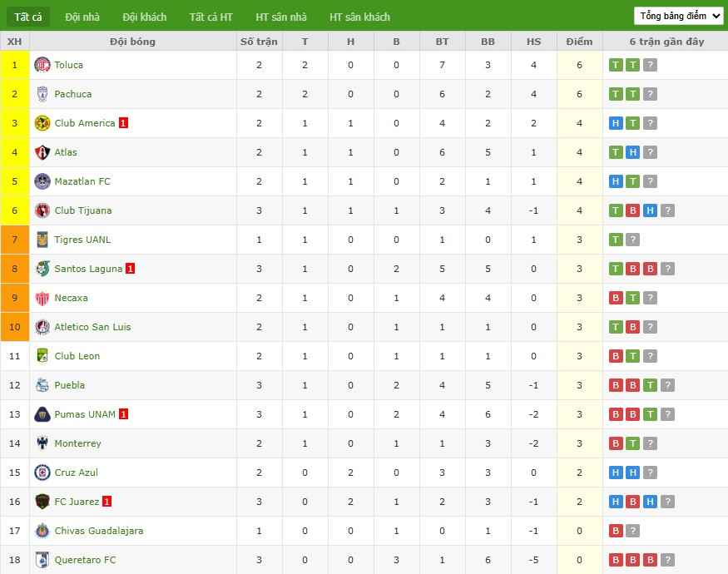728x574 pixels.
Task: Click Club Tijuana's red B result badge
Action: pyautogui.click(x=633, y=210)
